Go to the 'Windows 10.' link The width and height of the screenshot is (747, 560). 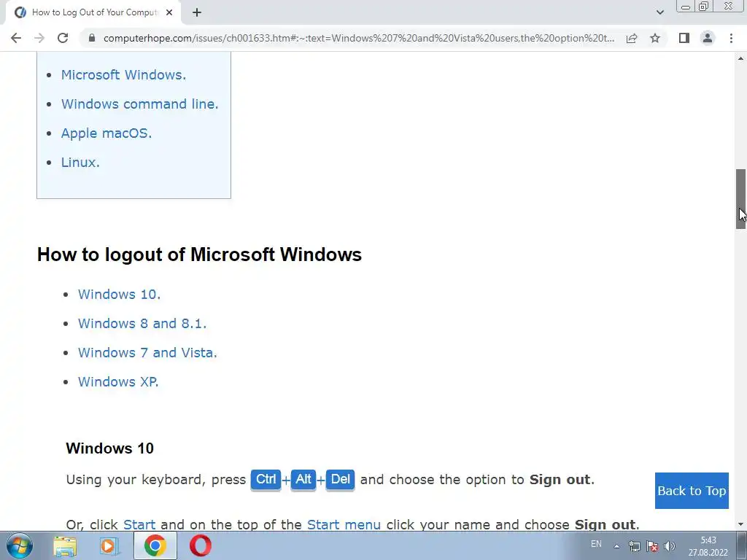point(119,295)
